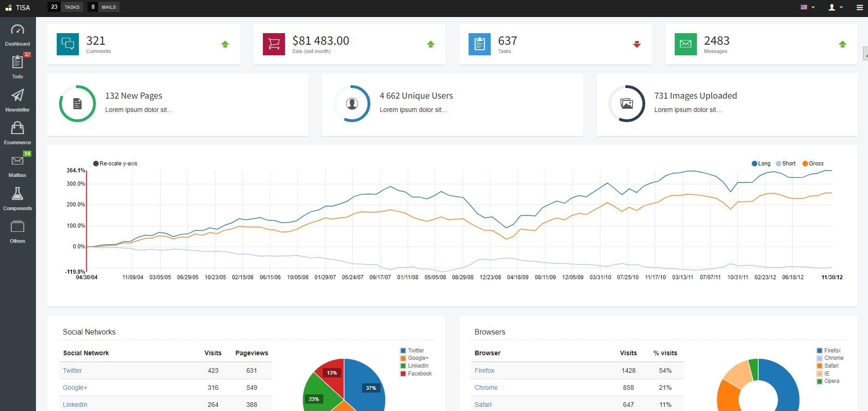The image size is (868, 411).
Task: Open the Todo clipboard icon
Action: [x=18, y=62]
